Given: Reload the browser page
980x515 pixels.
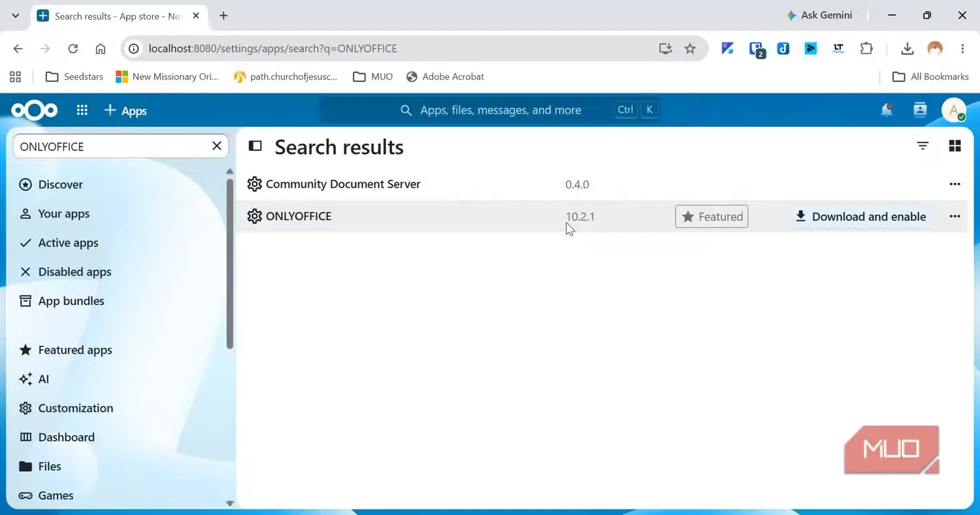Looking at the screenshot, I should coord(73,48).
